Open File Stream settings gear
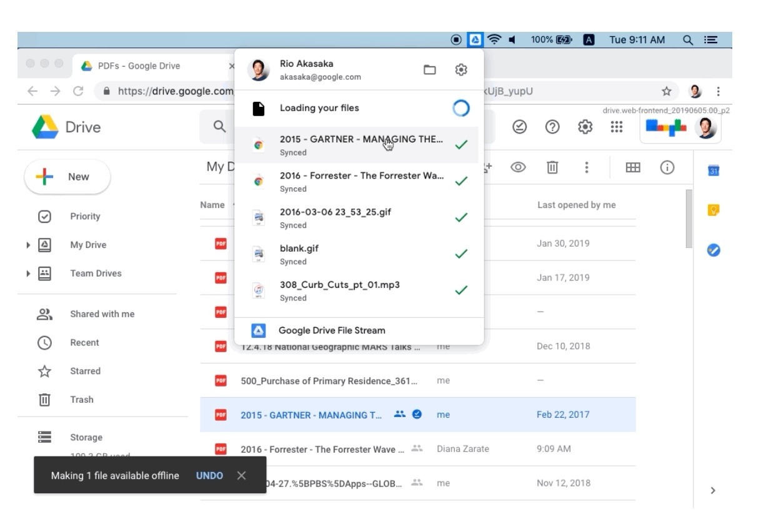 (461, 70)
